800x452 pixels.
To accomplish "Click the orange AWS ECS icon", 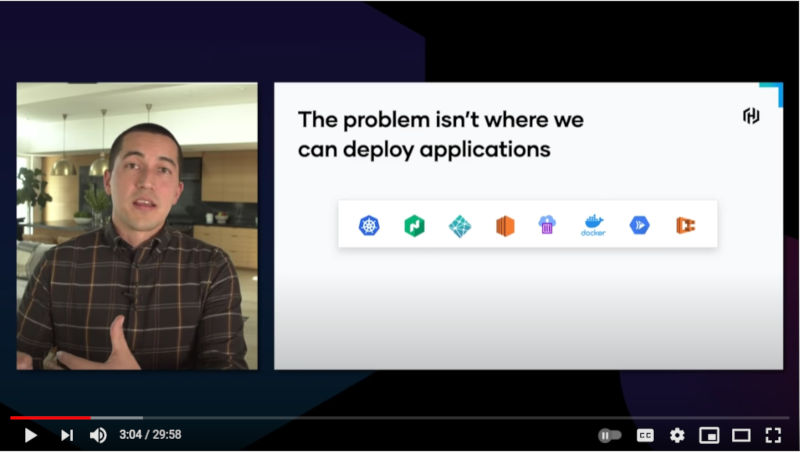I will coord(686,225).
